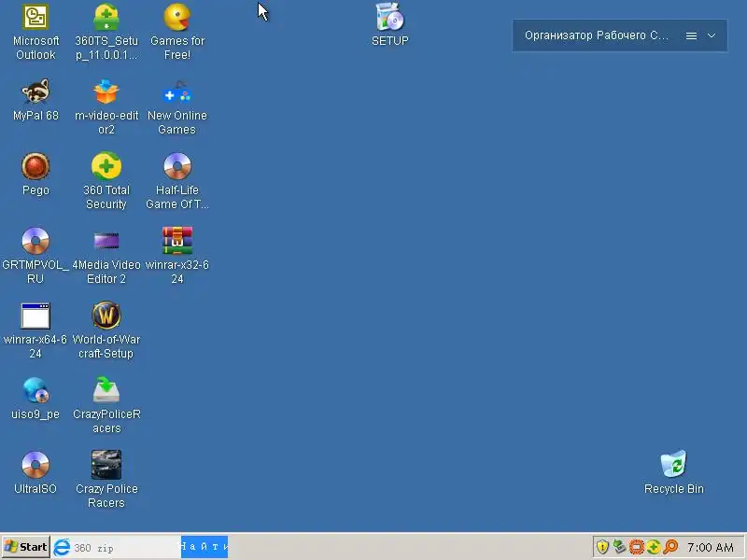Focus the taskbar search field with 360 zip
Viewport: 747px width, 560px height.
126,548
